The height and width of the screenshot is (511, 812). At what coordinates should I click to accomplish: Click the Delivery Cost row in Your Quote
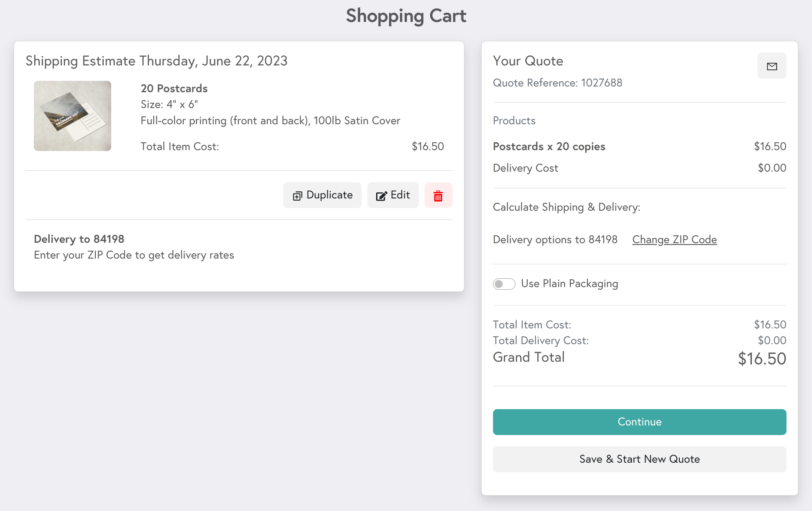tap(526, 168)
